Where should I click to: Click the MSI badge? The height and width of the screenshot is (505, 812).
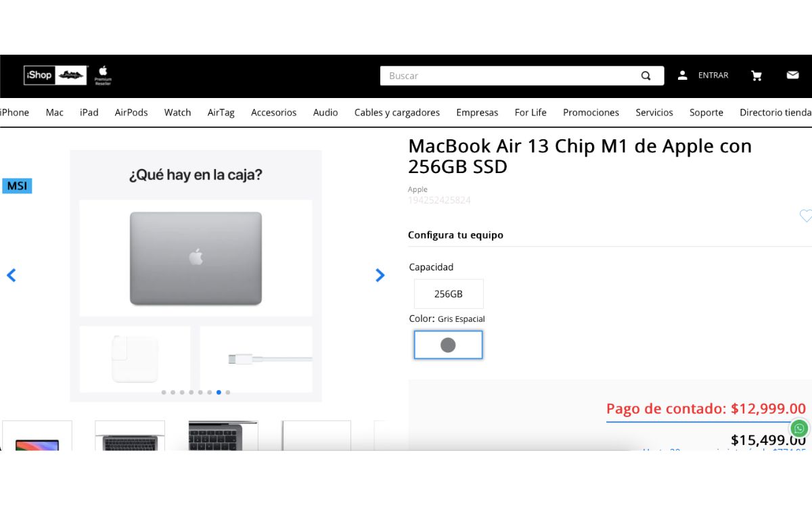coord(17,185)
